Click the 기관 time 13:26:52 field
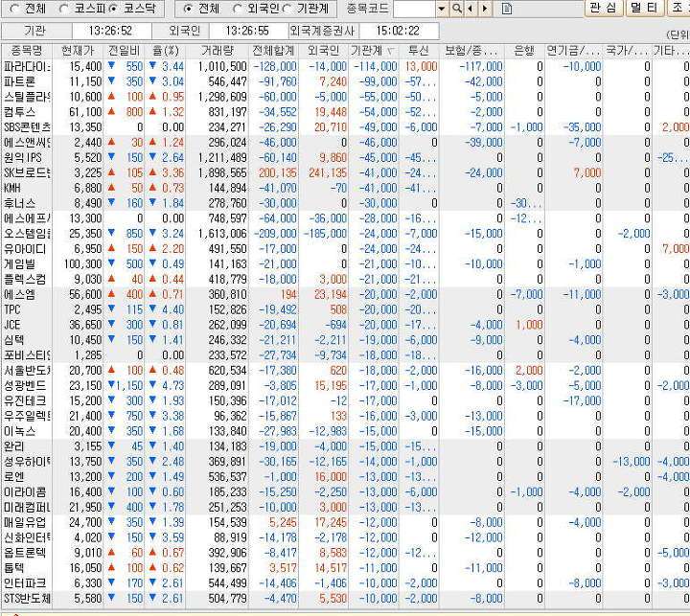Viewport: 690px width, 616px height. (112, 31)
